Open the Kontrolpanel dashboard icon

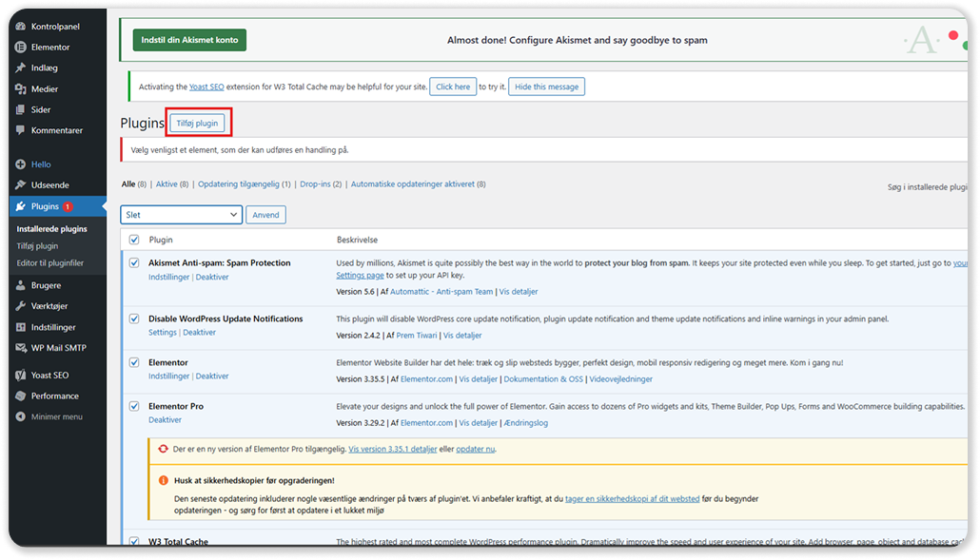(x=21, y=27)
